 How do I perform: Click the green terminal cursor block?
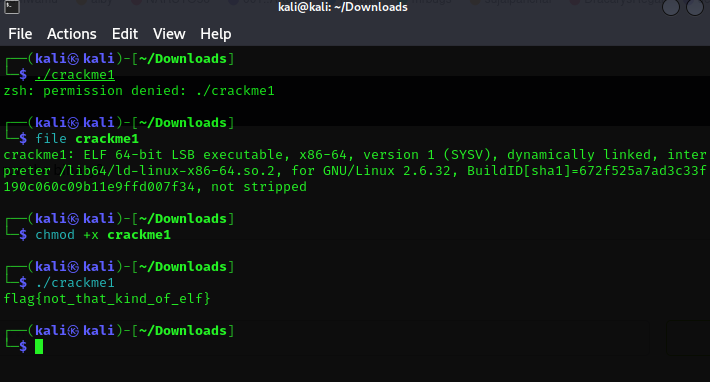click(x=39, y=347)
